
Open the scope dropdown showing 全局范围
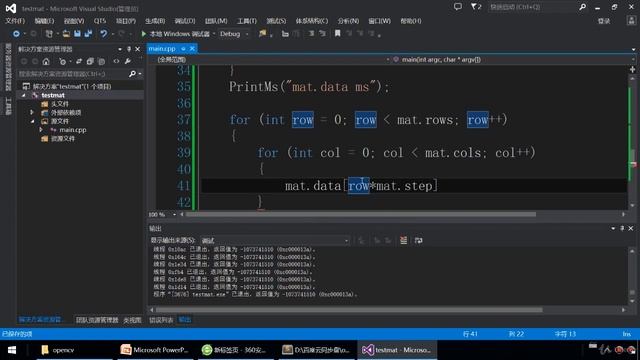(271, 60)
